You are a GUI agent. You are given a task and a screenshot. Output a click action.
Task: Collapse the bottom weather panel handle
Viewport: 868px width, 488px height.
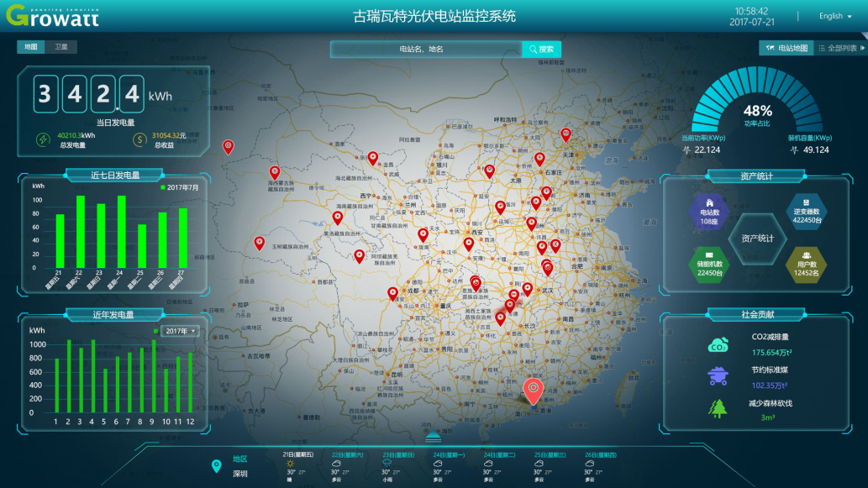pyautogui.click(x=434, y=436)
